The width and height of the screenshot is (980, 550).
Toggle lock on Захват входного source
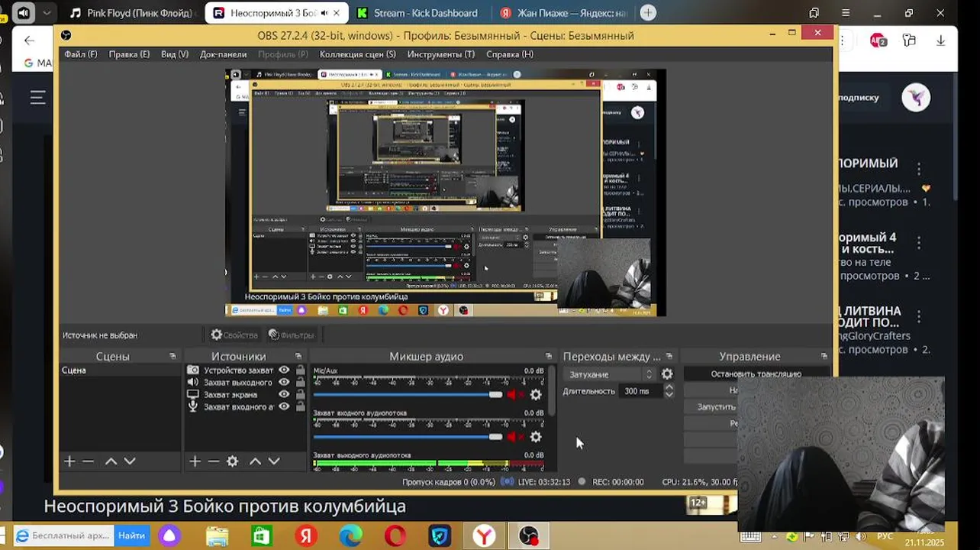300,406
